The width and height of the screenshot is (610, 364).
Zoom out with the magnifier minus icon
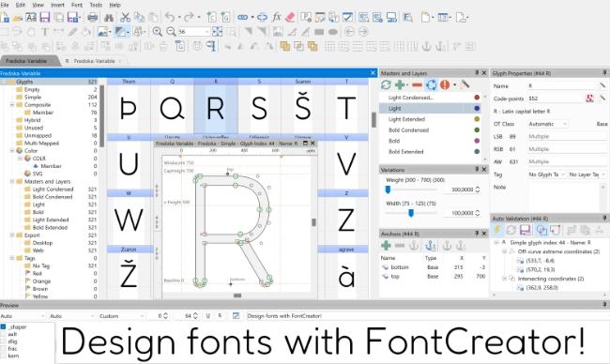point(171,32)
